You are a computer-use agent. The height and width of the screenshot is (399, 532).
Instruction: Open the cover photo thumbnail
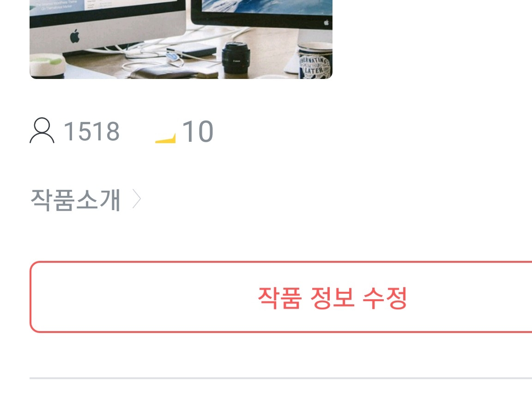(x=181, y=39)
